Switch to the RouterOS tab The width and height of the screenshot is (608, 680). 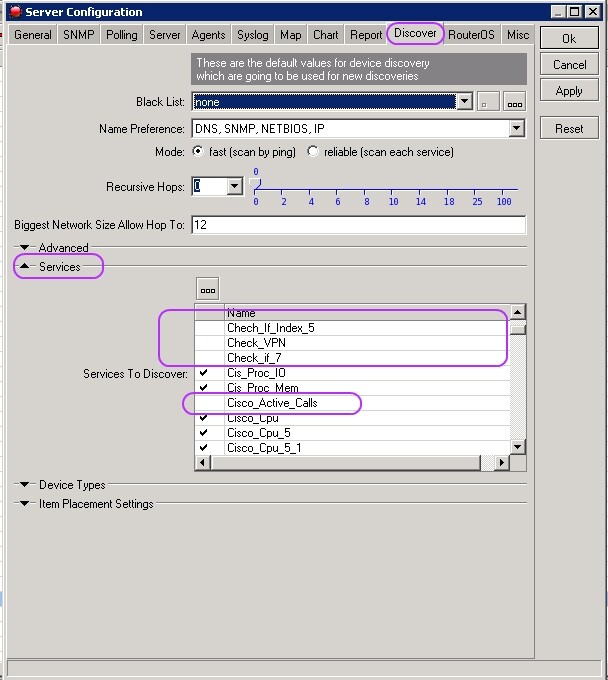[x=471, y=35]
